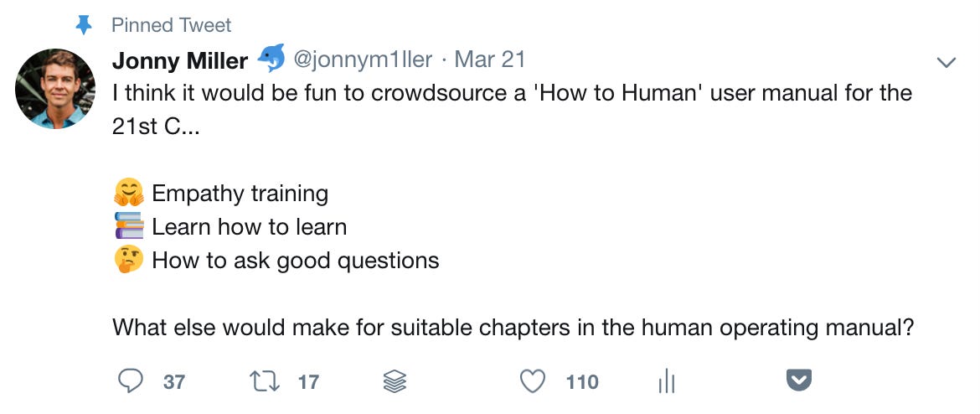980x414 pixels.
Task: Like the tweet with the heart icon
Action: point(533,380)
